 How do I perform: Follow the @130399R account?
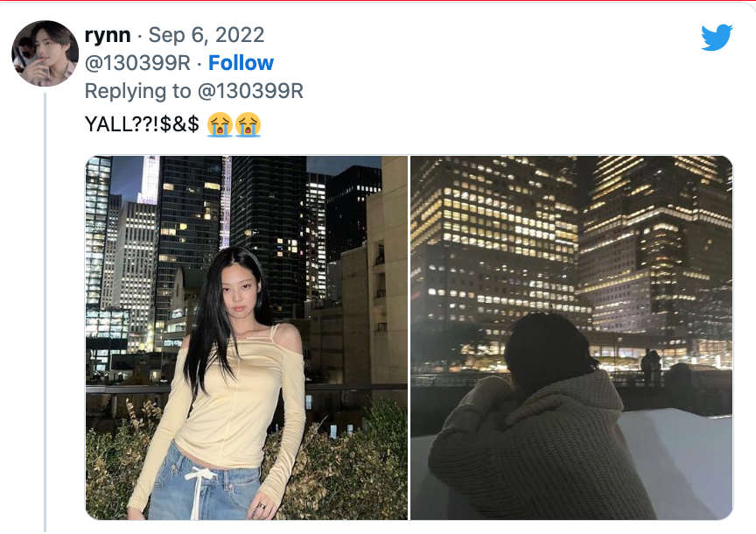241,63
